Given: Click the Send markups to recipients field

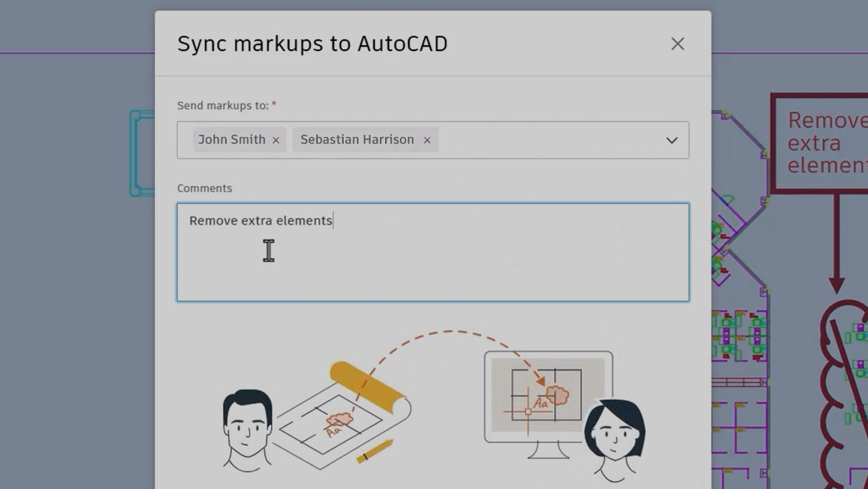Looking at the screenshot, I should (x=433, y=140).
